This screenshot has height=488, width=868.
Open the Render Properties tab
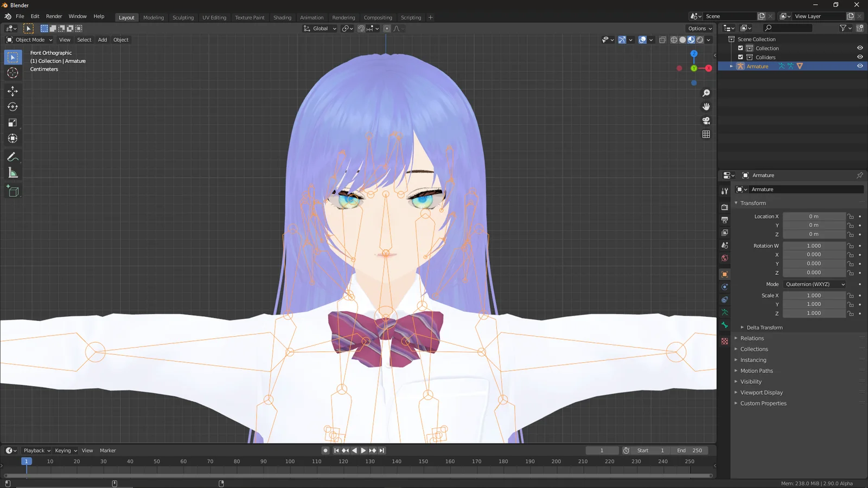tap(724, 207)
